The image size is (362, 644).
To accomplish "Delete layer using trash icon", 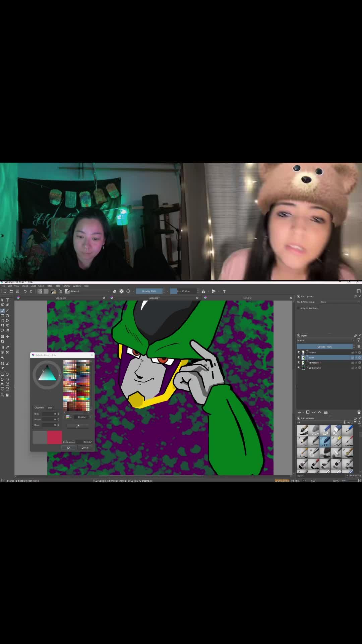I will pos(359,412).
